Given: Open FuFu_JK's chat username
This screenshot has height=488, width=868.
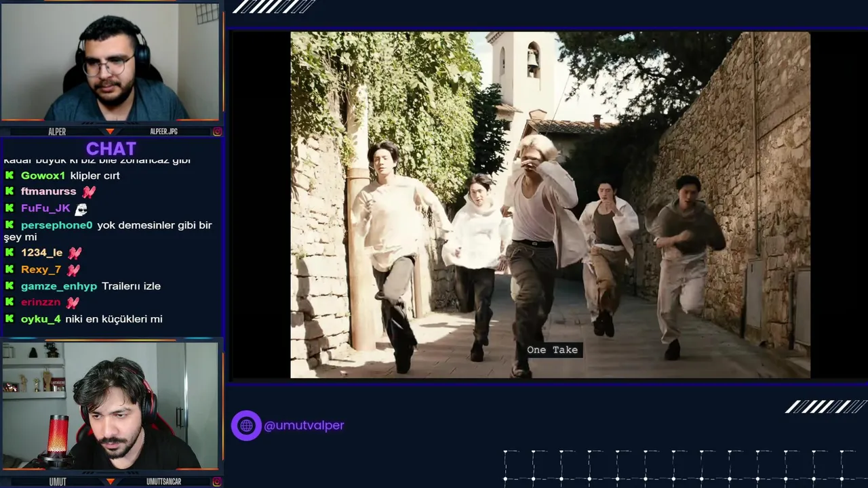Looking at the screenshot, I should [x=45, y=209].
